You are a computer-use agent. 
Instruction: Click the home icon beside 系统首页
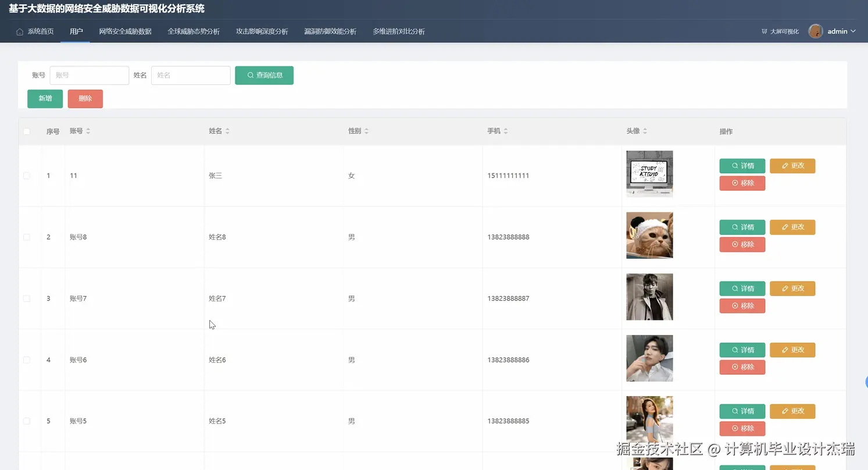(x=20, y=31)
